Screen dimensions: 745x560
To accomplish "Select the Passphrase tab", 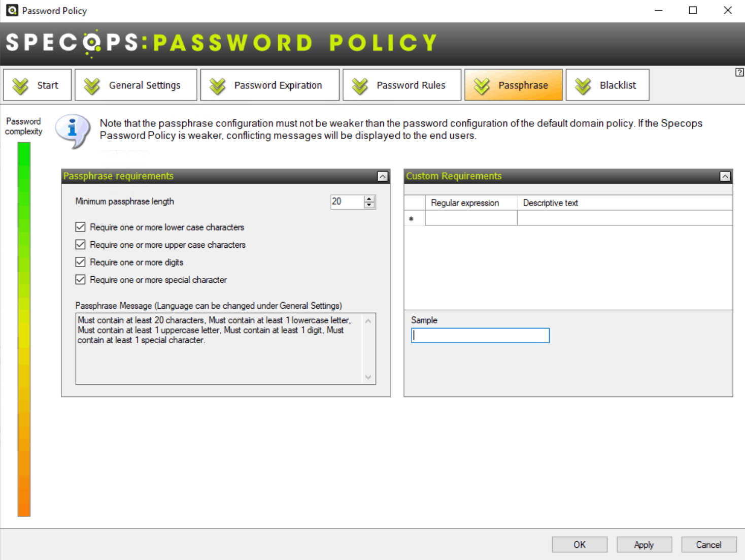I will pyautogui.click(x=514, y=85).
